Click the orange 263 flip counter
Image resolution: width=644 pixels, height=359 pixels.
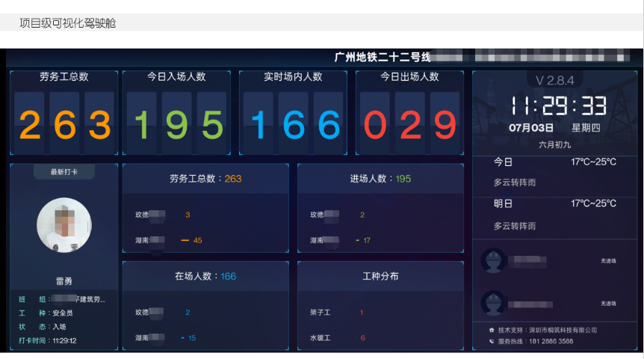pyautogui.click(x=64, y=124)
